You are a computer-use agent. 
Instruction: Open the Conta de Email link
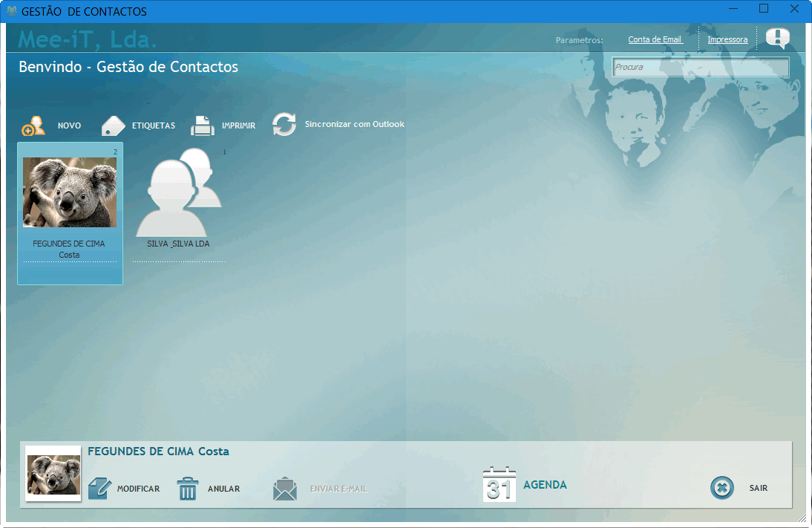(x=655, y=39)
